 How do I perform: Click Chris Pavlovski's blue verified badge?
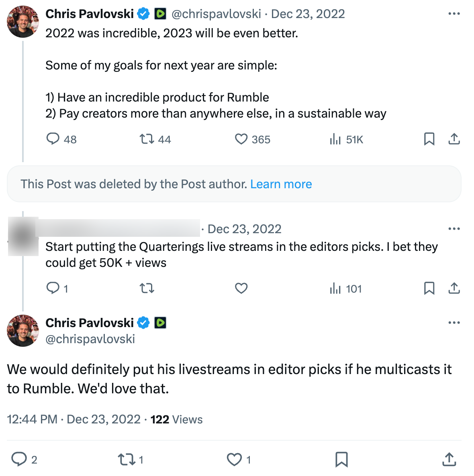point(143,13)
